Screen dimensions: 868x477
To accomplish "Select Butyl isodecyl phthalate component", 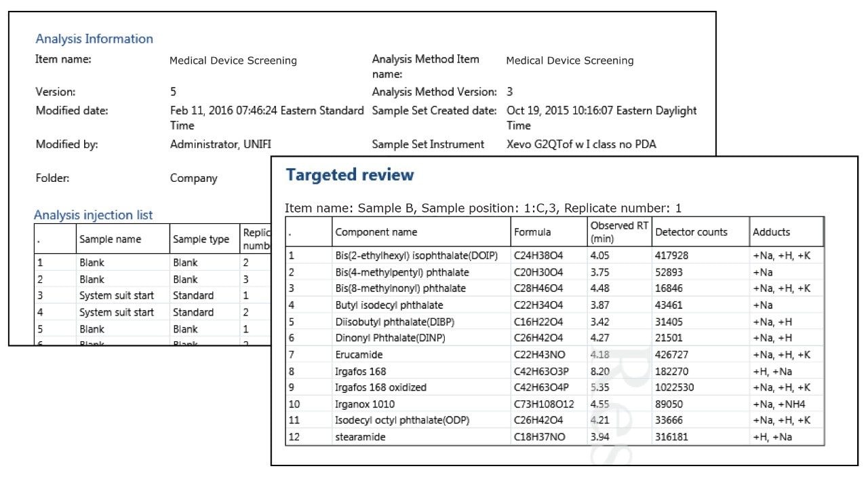I will pyautogui.click(x=389, y=305).
